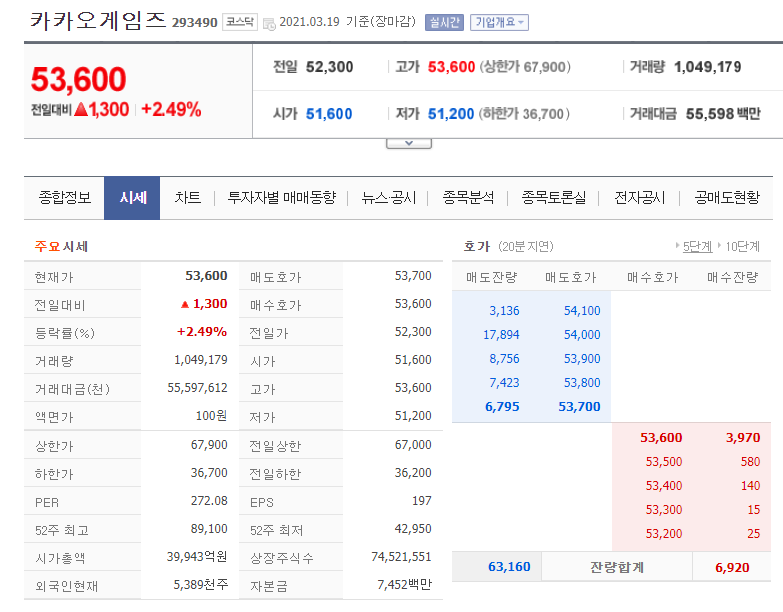Click the total ask quantity 63,160

point(509,567)
